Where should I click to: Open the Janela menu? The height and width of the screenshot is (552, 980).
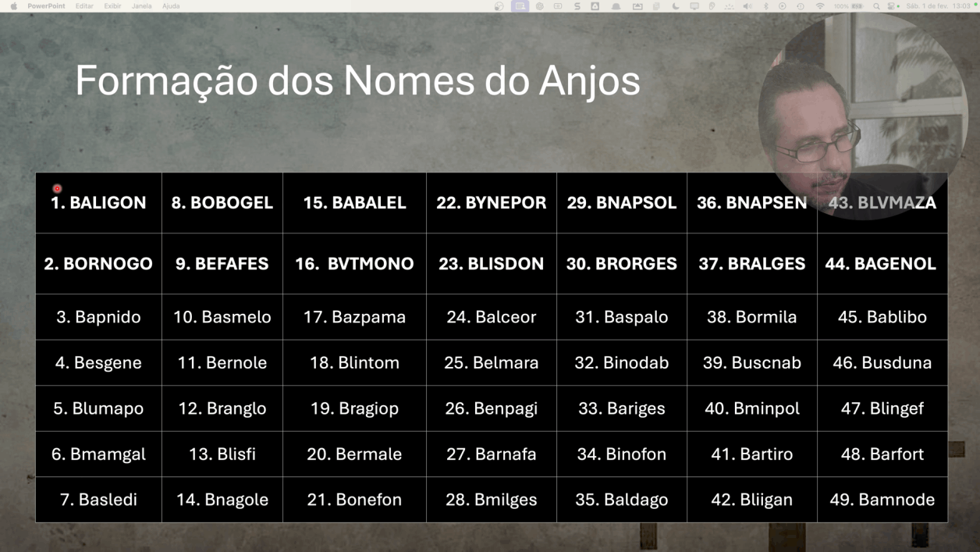tap(141, 5)
